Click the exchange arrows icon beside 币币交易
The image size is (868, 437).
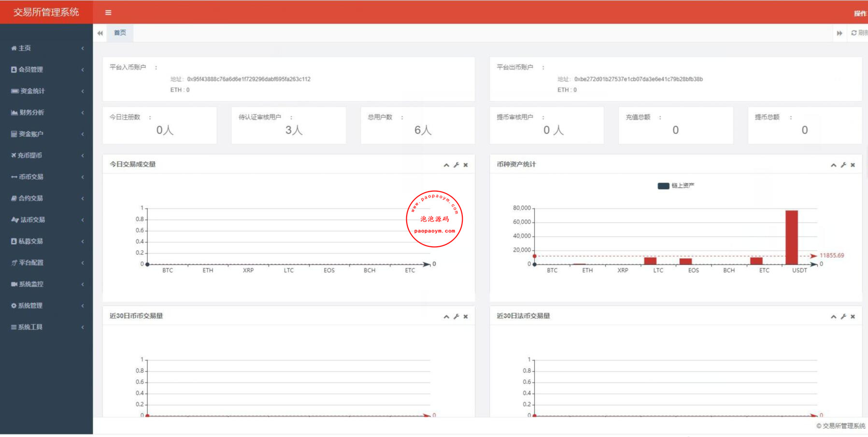pyautogui.click(x=14, y=177)
